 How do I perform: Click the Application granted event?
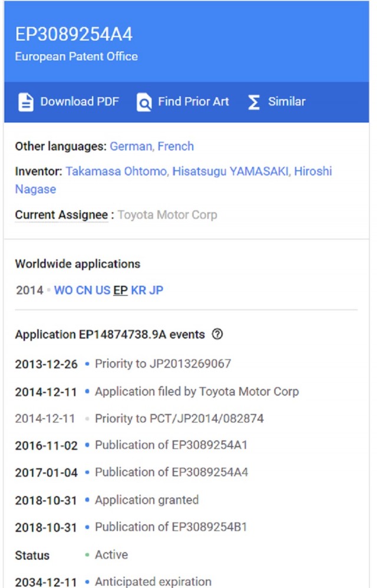coord(147,500)
